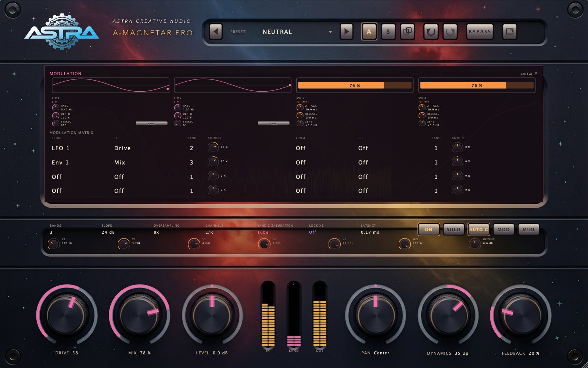Open the Oversampling 8x selector
The height and width of the screenshot is (368, 588).
156,232
